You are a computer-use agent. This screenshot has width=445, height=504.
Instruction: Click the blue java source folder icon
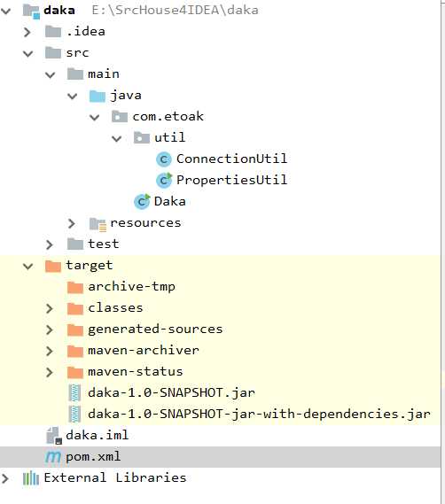pos(98,96)
